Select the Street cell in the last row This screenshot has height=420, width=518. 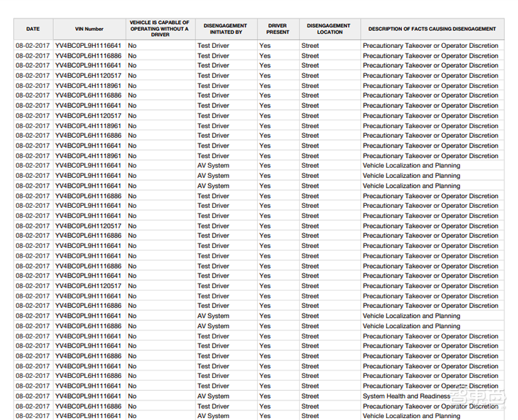point(310,416)
